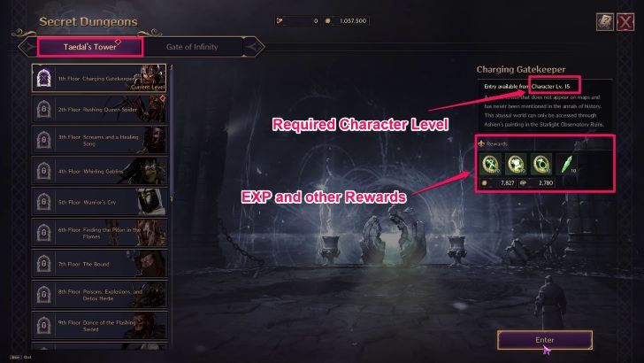The image size is (644, 363).
Task: Close the Secret Dungeons window
Action: pos(625,22)
